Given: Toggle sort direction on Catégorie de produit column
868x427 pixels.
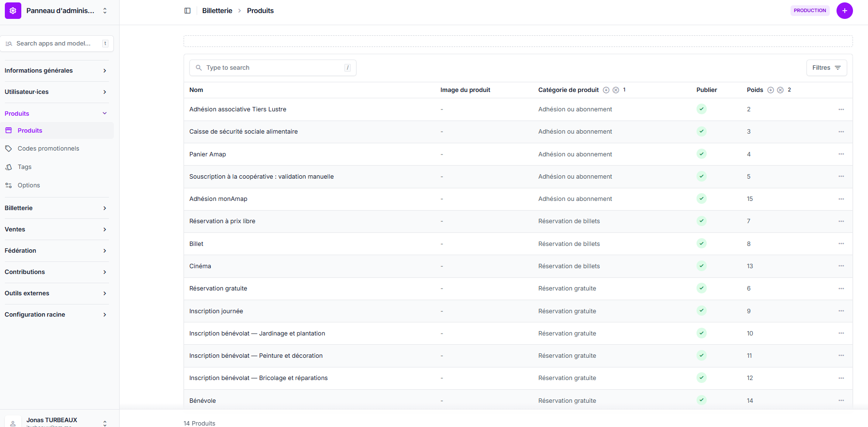Looking at the screenshot, I should [606, 90].
